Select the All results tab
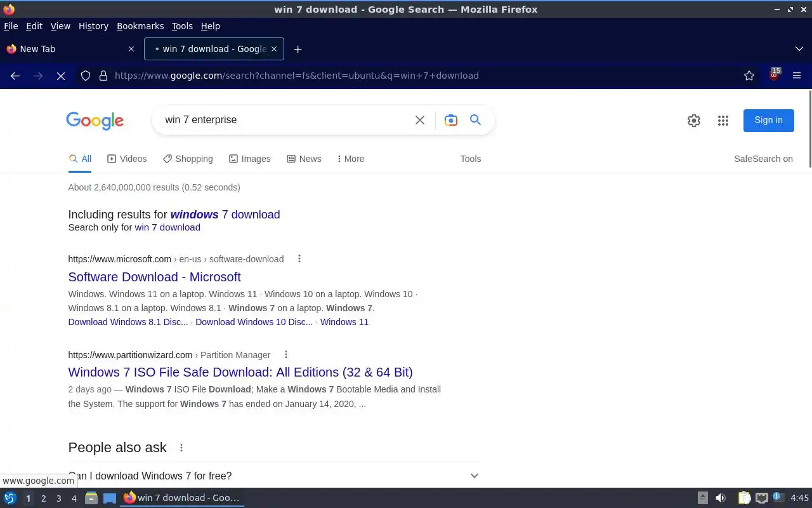 coord(80,159)
